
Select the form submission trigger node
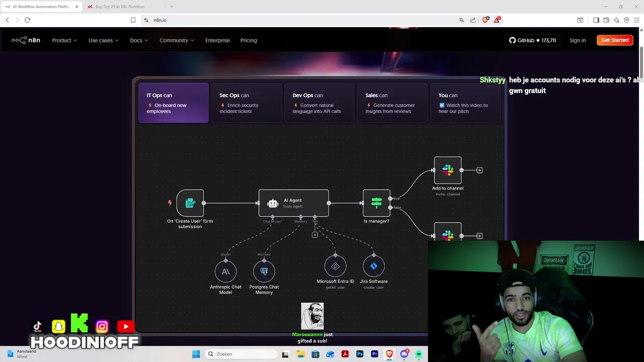tap(190, 203)
